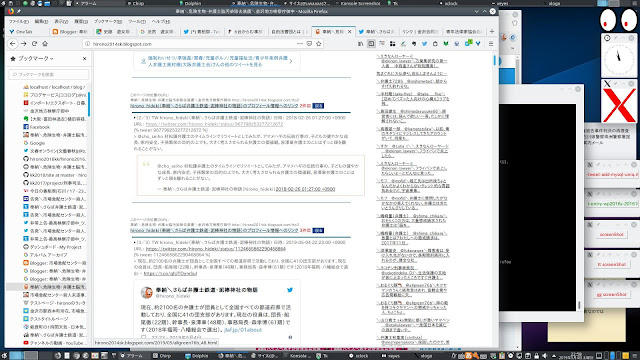Open the Google bookmark in sidebar
The image size is (640, 360).
pyautogui.click(x=37, y=143)
